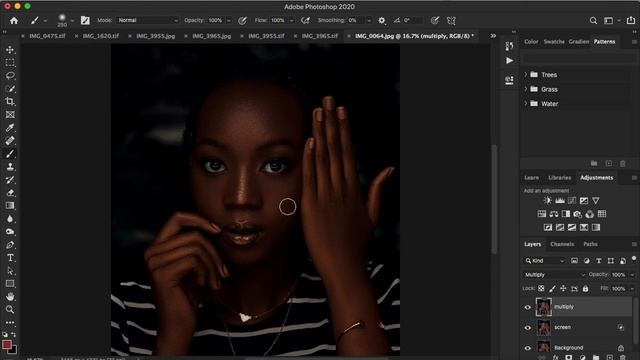This screenshot has width=640, height=360.
Task: Expand the Grass pattern group
Action: tap(526, 89)
